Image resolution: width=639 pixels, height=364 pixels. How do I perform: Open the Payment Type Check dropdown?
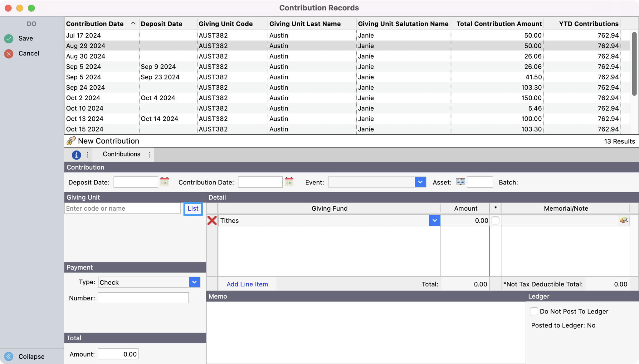(194, 282)
